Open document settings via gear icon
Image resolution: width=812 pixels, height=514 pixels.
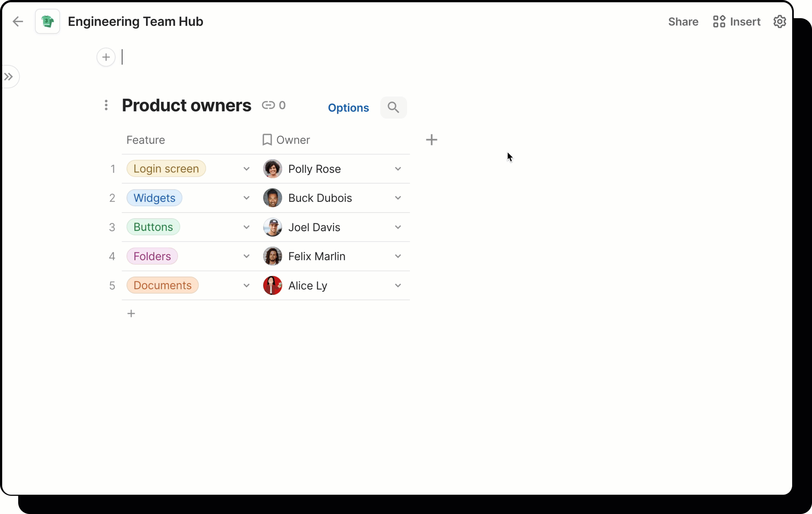pos(780,21)
